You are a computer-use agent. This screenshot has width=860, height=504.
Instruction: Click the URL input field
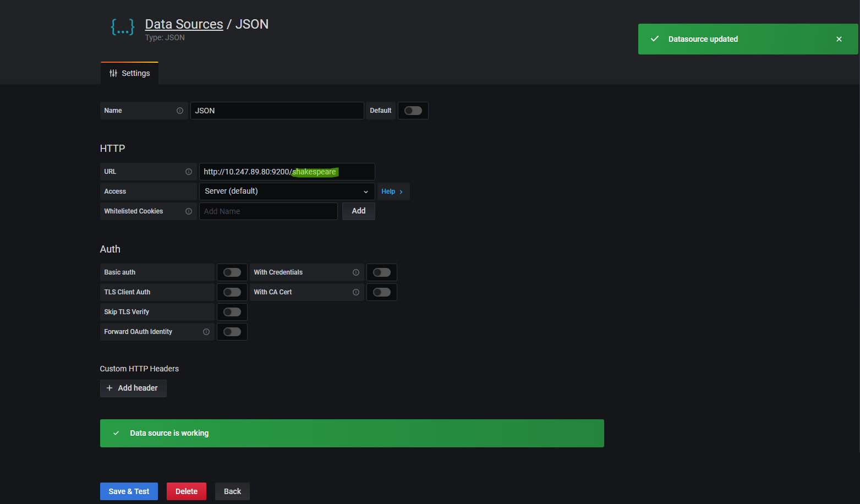point(286,171)
